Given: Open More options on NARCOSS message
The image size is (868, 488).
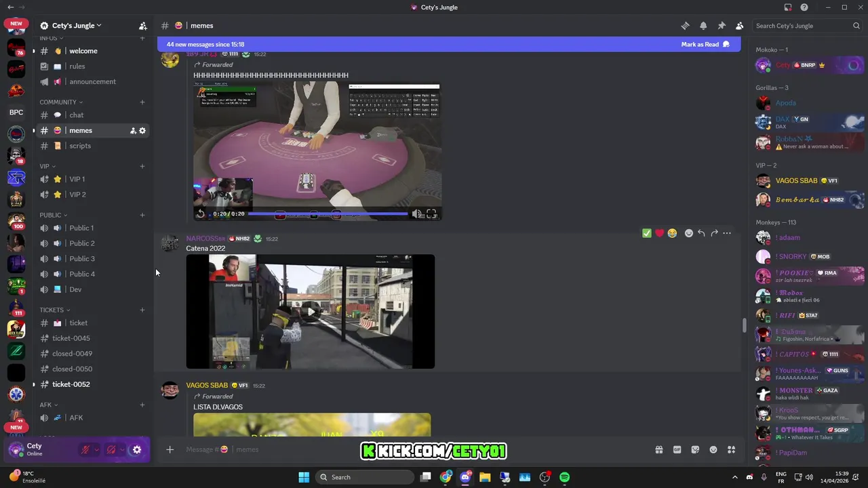Looking at the screenshot, I should pos(727,233).
